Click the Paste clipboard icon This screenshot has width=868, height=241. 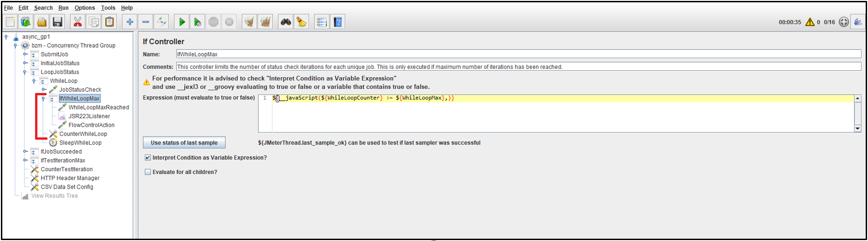[109, 22]
